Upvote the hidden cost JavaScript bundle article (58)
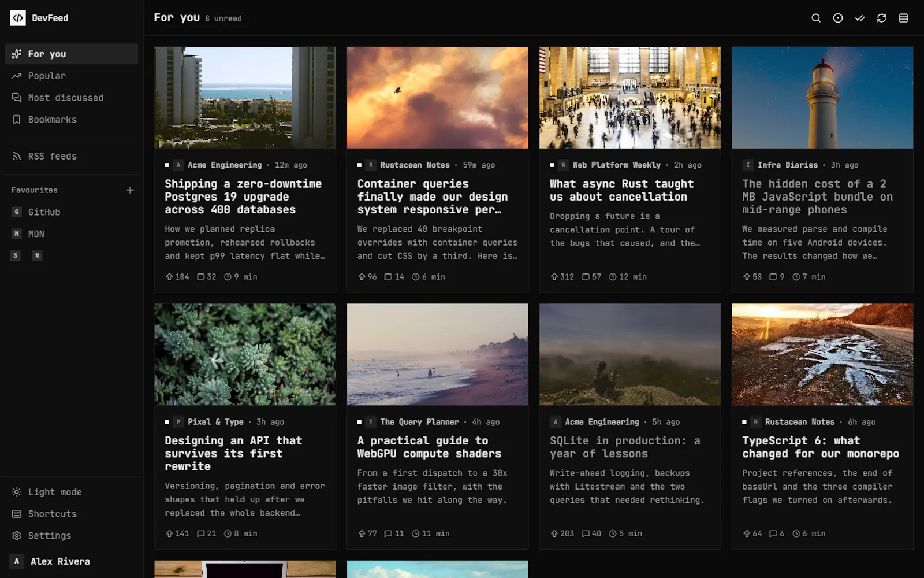Screen dimensions: 924x578 tap(752, 277)
